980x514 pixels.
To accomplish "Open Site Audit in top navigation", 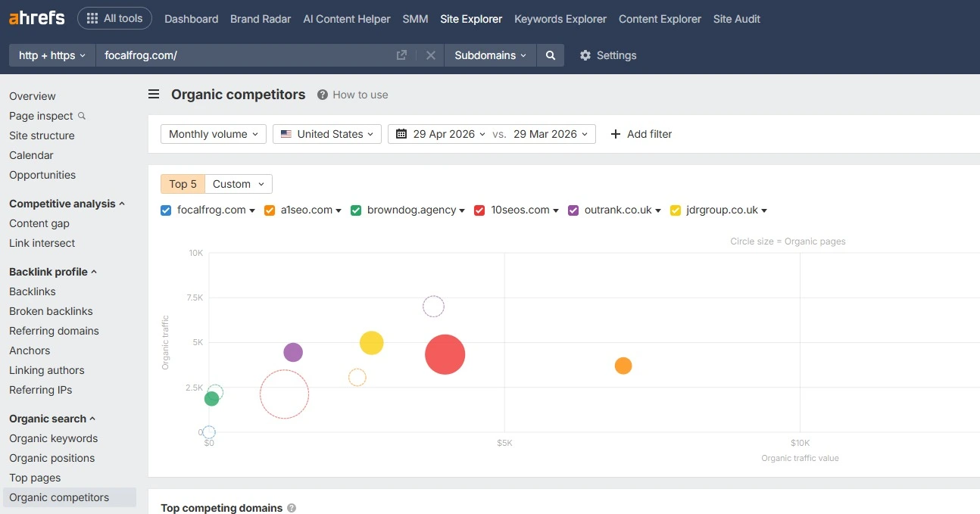I will click(737, 19).
